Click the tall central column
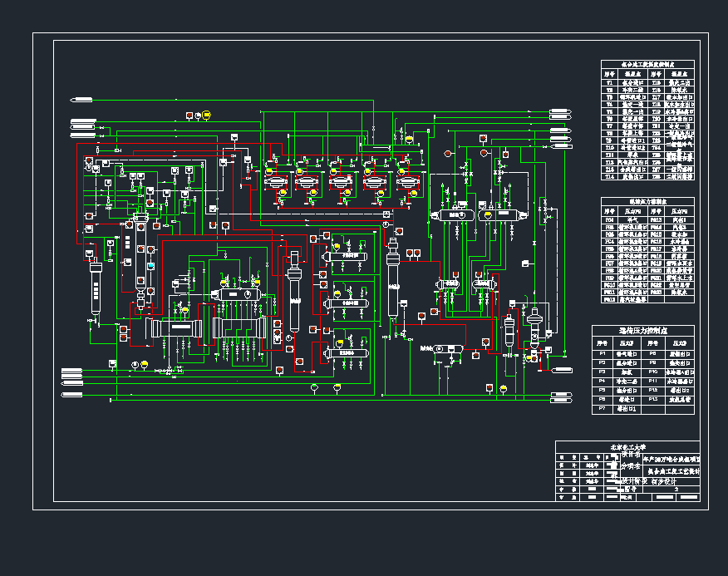728x576 pixels. 393,278
